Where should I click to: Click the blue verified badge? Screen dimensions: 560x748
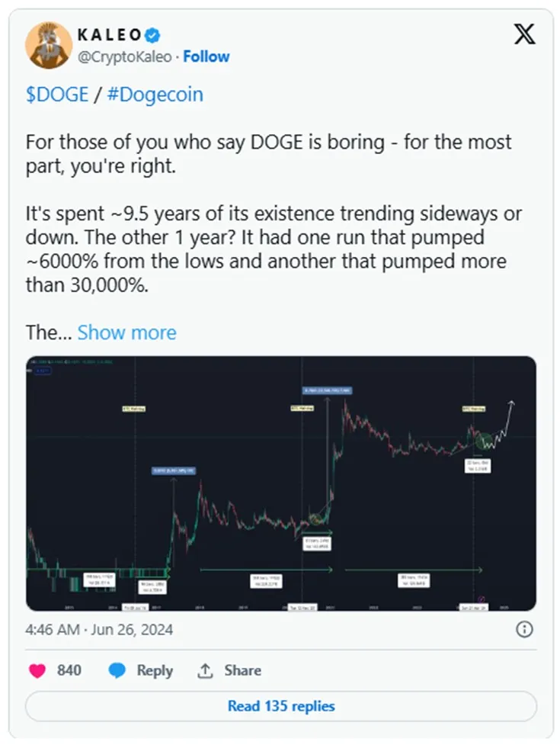pyautogui.click(x=153, y=35)
